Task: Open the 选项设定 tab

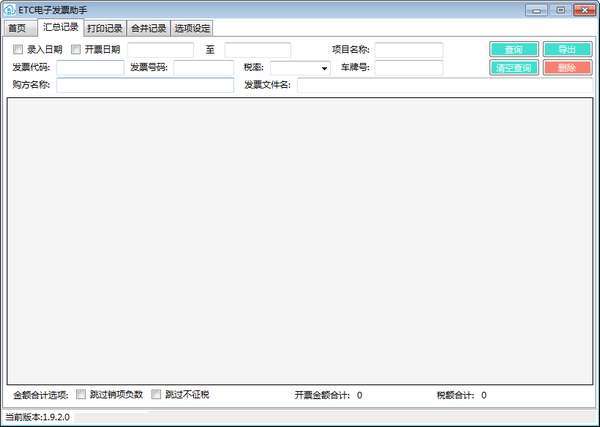Action: [x=192, y=28]
